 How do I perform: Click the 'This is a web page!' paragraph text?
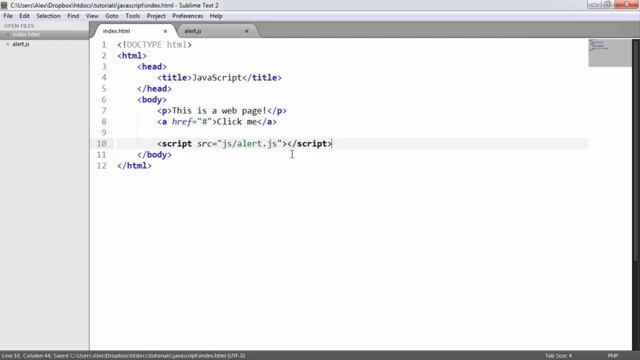coord(219,111)
